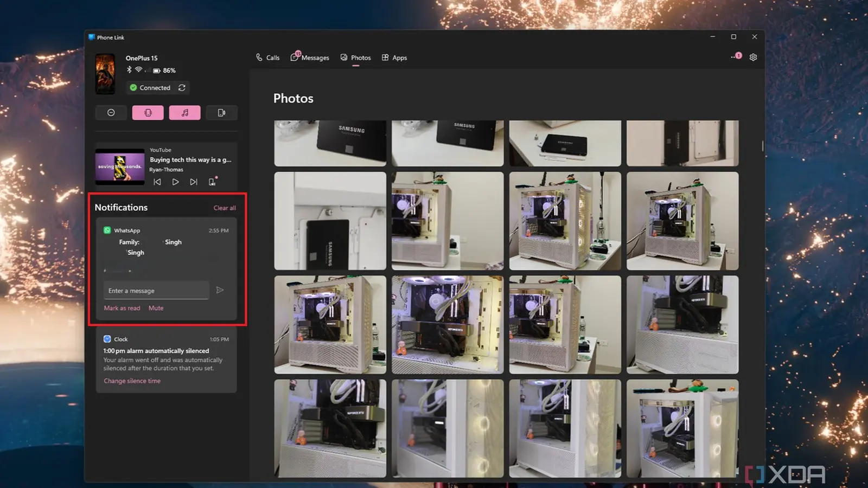Toggle Do Not Disturb on phone
Viewport: 868px width, 488px height.
pyautogui.click(x=111, y=113)
